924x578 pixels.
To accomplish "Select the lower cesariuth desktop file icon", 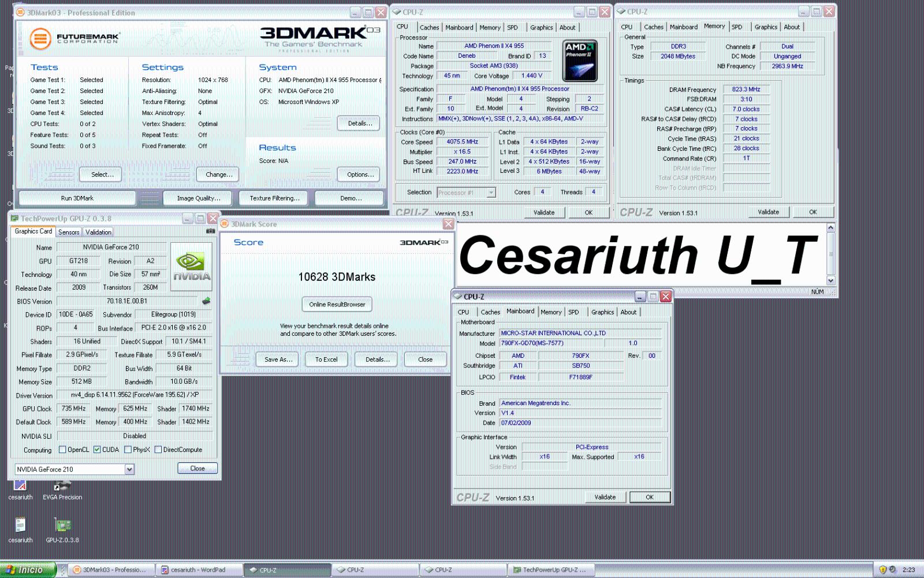I will [x=20, y=529].
